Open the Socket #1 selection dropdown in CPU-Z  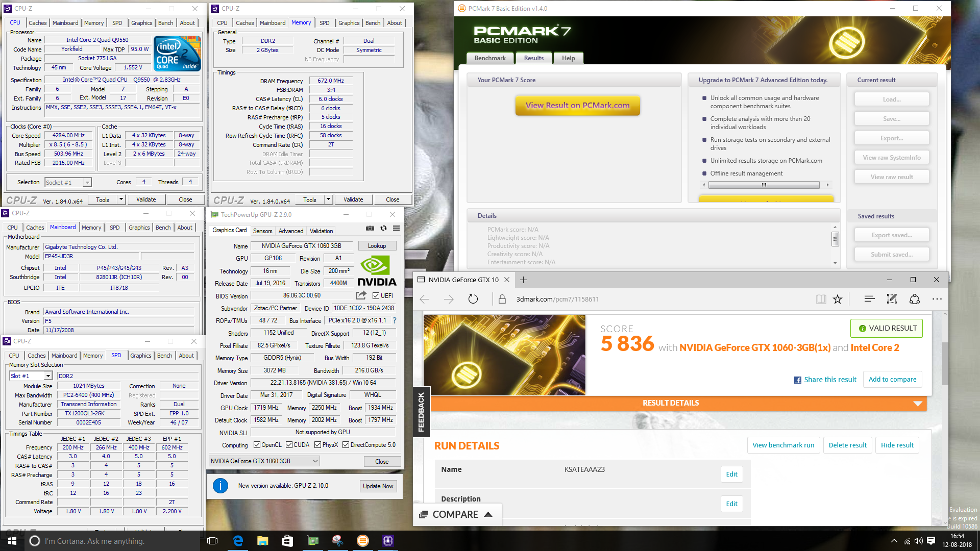point(87,183)
